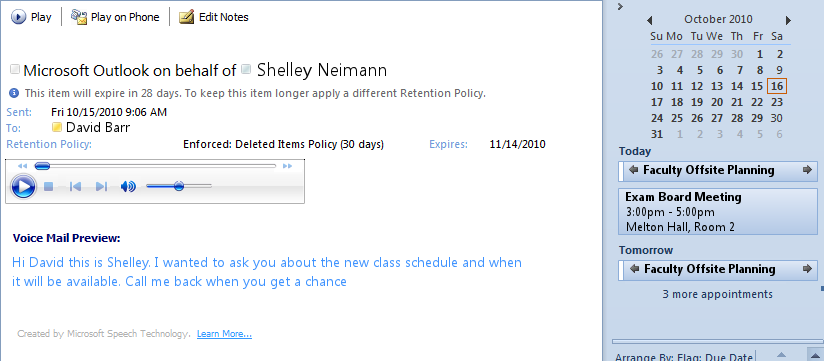The height and width of the screenshot is (361, 824).
Task: Skip to next track in player
Action: coord(101,186)
